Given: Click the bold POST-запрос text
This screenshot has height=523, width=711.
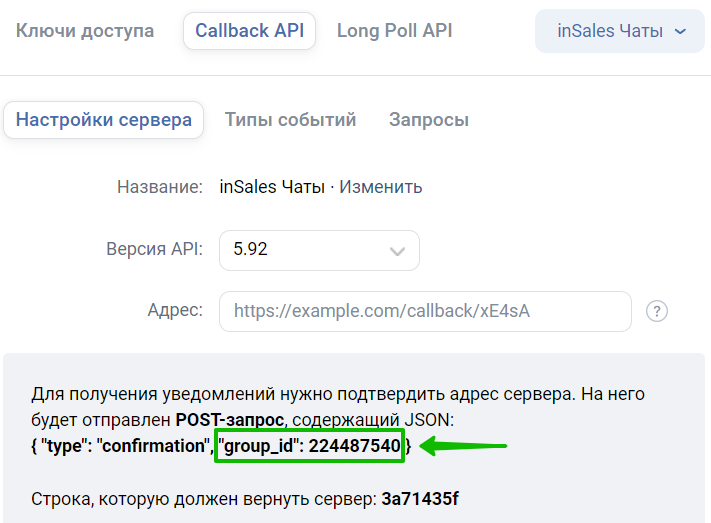Looking at the screenshot, I should (229, 420).
